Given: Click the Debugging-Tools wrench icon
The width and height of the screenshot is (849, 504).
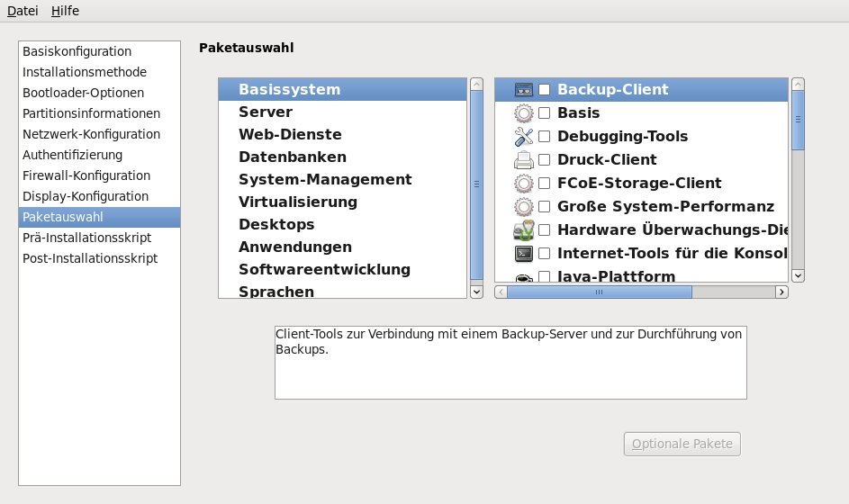Looking at the screenshot, I should 524,136.
